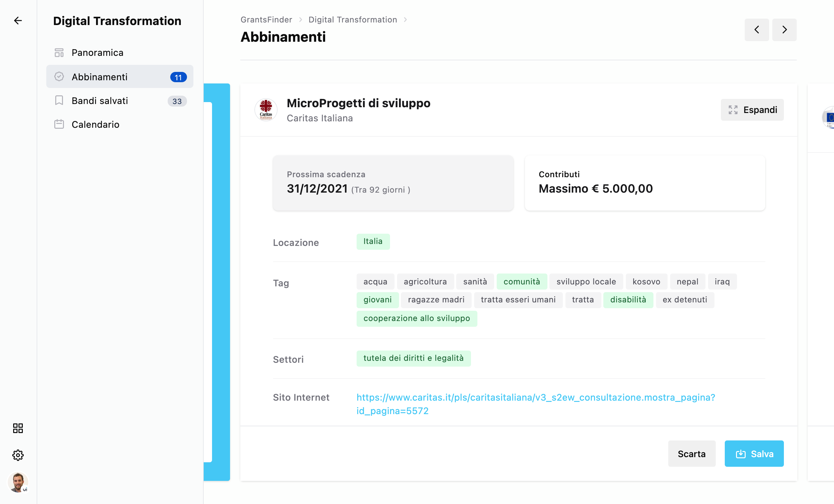Click the Bandi salvati bookmark icon
Screen dimensions: 834x504
pyautogui.click(x=59, y=100)
